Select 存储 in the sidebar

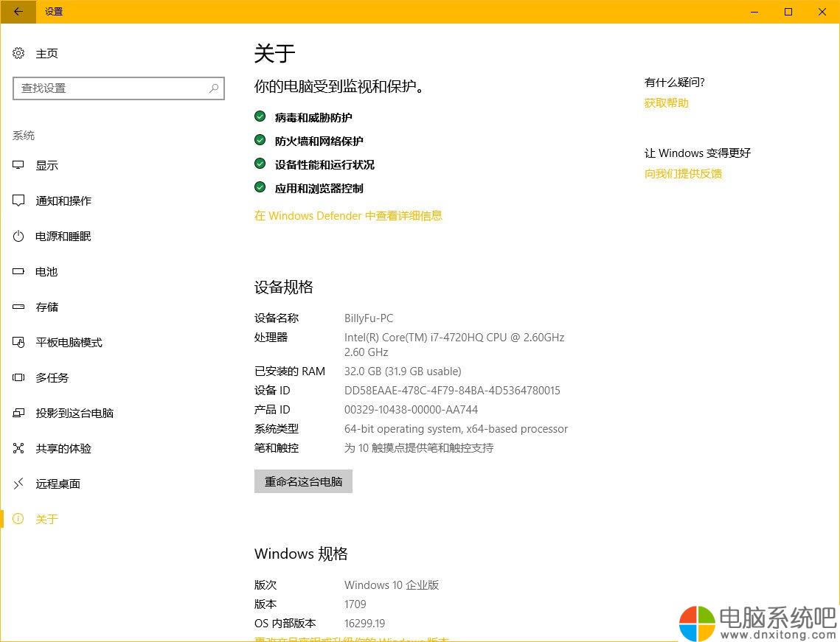(x=46, y=307)
